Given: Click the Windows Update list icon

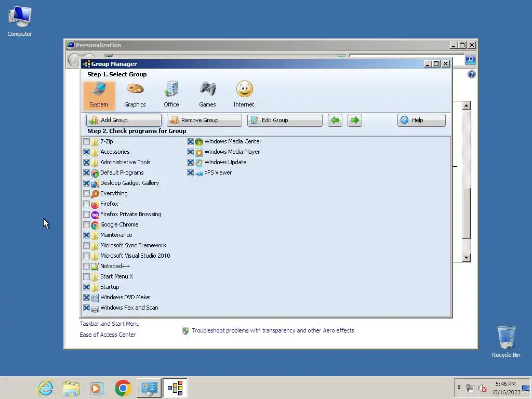Looking at the screenshot, I should [199, 163].
